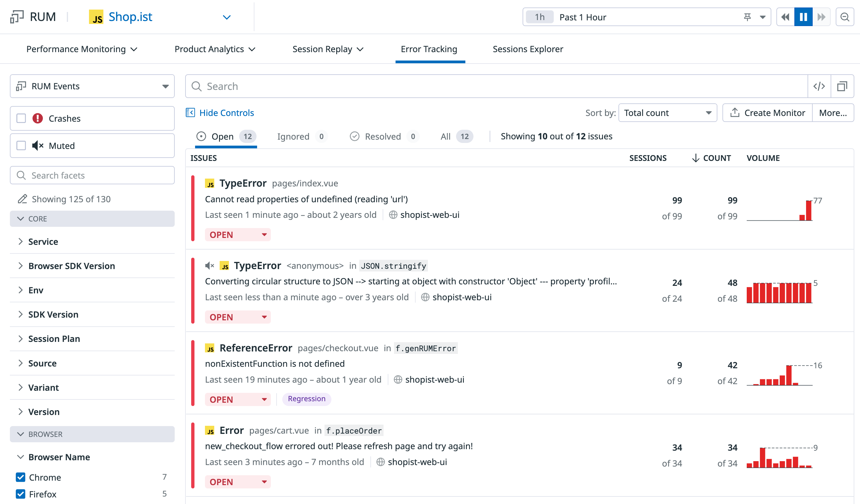Viewport: 860px width, 504px height.
Task: Open the Sort by Total count dropdown
Action: pyautogui.click(x=667, y=113)
